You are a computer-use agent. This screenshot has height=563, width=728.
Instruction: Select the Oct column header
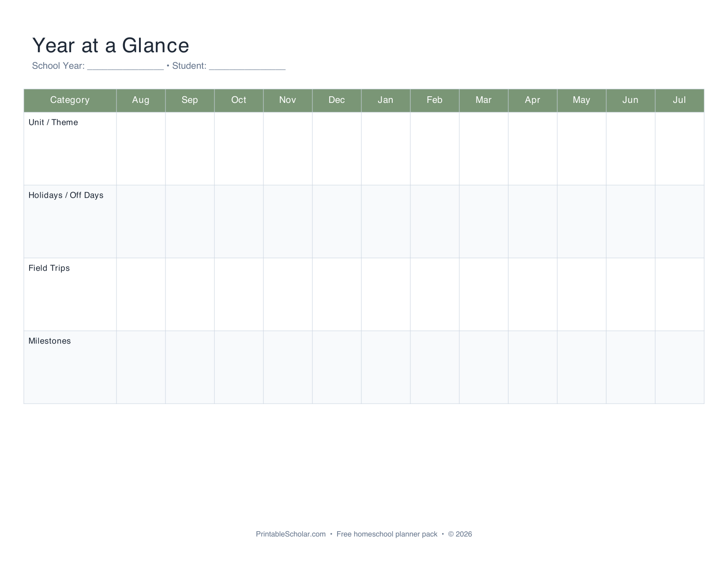pos(239,100)
